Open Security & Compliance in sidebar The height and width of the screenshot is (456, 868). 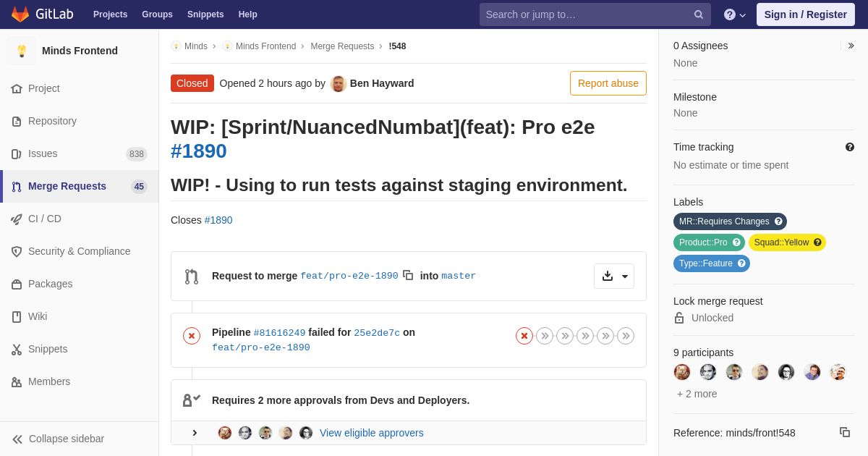[x=80, y=251]
